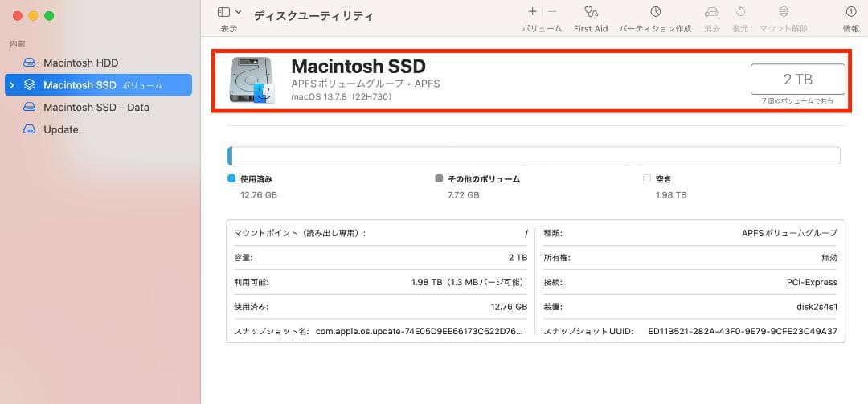This screenshot has width=868, height=404.
Task: Run First Aid stethoscope icon
Action: coord(591,11)
